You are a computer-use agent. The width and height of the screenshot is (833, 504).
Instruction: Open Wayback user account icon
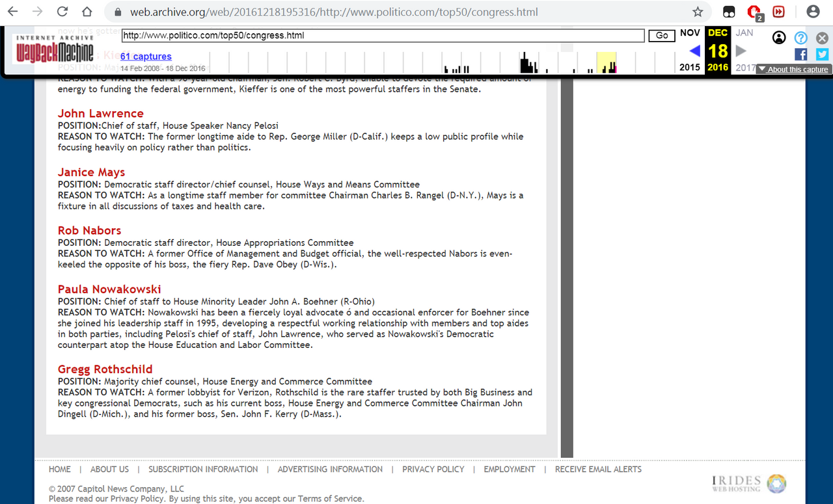(x=779, y=37)
